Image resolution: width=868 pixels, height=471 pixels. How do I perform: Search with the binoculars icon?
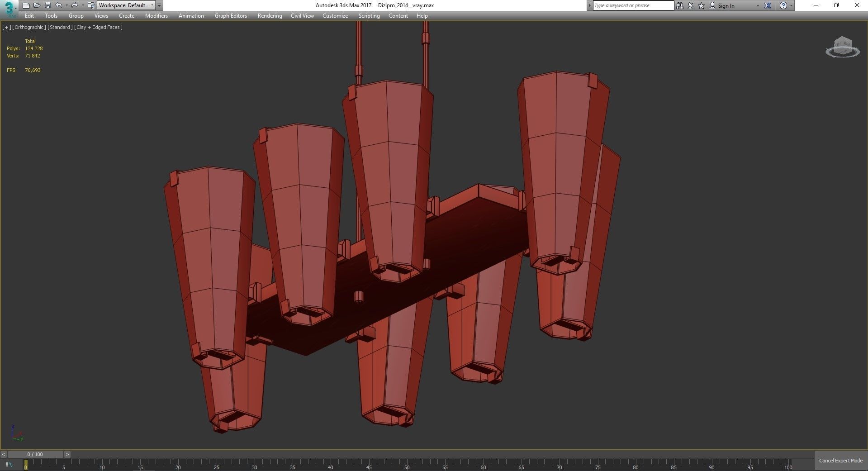tap(679, 5)
